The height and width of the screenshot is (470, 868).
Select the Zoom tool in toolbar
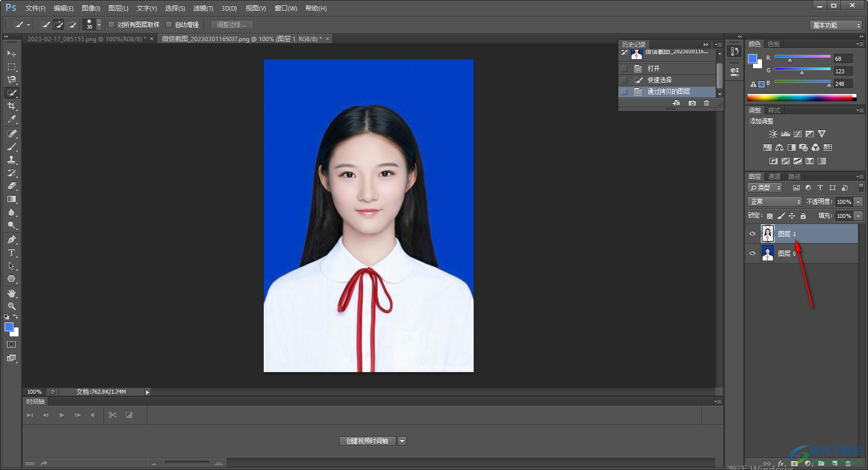pos(12,306)
